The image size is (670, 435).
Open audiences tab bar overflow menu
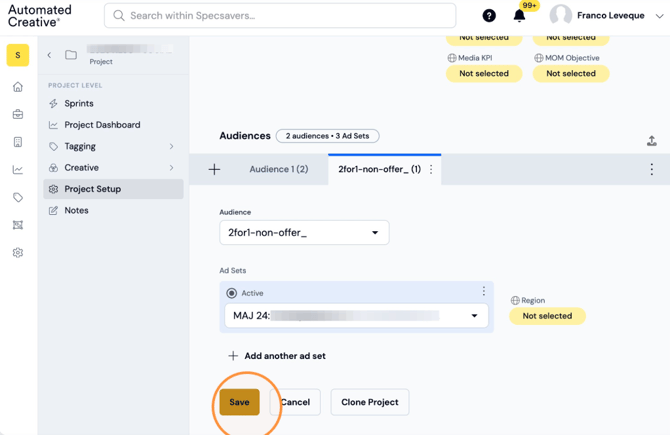pos(652,169)
